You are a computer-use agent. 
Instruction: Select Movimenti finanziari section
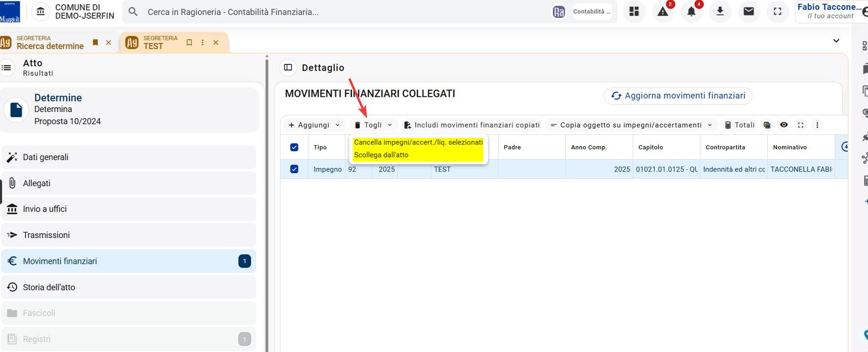coord(129,261)
